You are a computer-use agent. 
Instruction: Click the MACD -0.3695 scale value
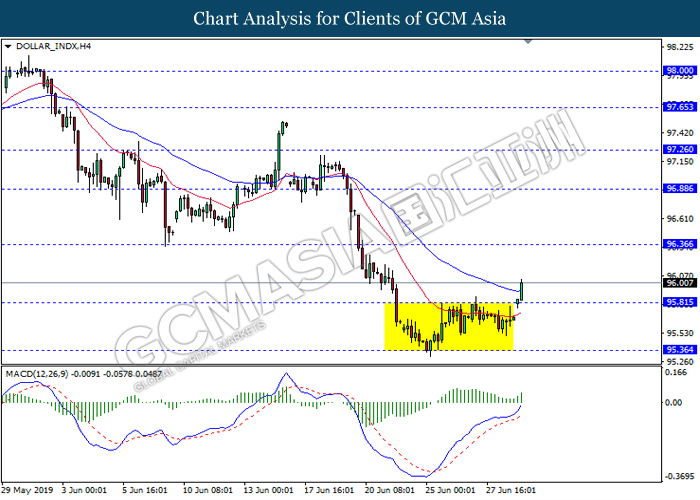click(x=679, y=476)
